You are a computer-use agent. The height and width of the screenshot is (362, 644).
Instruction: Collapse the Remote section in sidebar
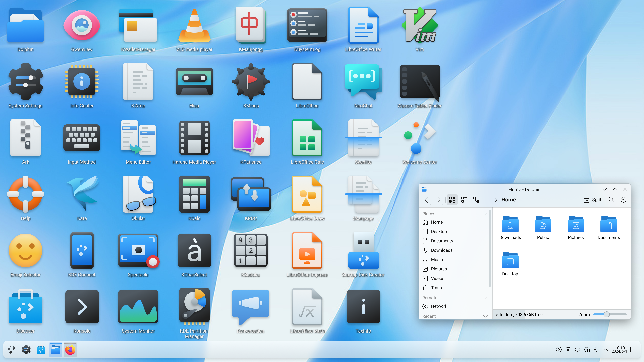click(x=485, y=298)
